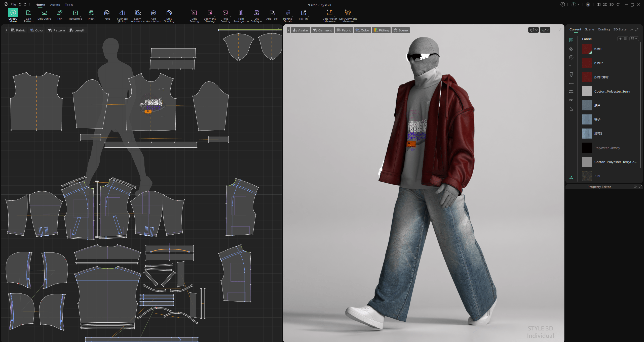Screen dimensions: 644x342
Task: Switch to 2D-only window layout
Action: point(605,5)
